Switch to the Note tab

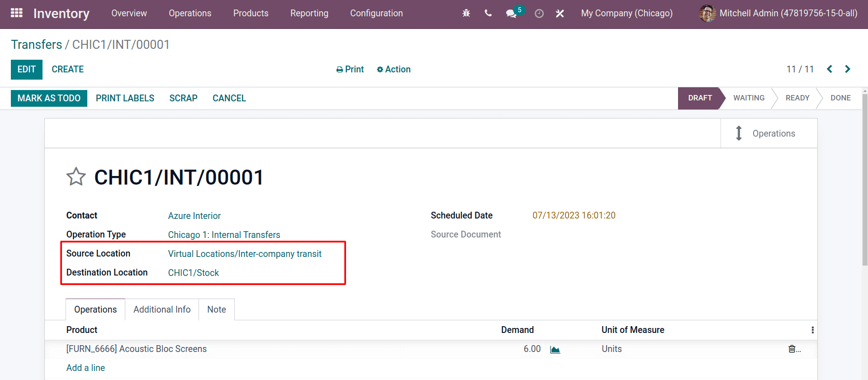[x=217, y=309]
